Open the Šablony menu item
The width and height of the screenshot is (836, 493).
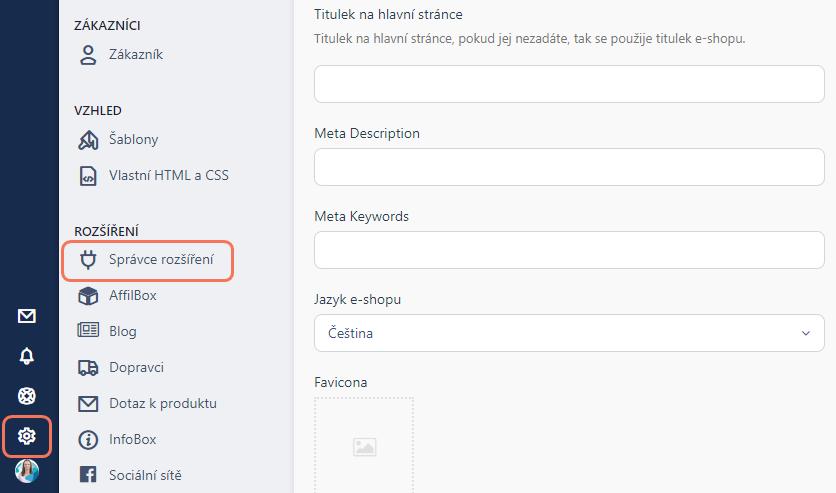coord(133,139)
